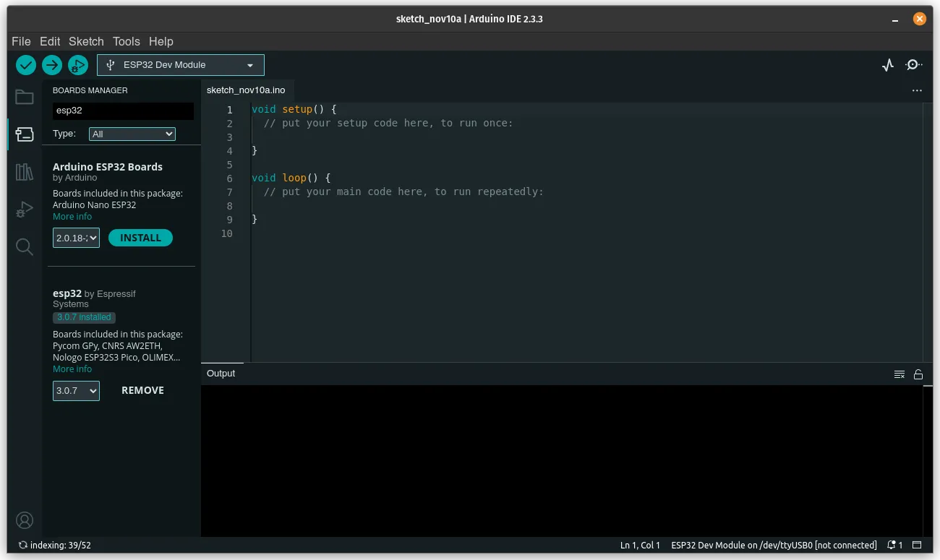Click the esp32 search field in Boards Manager
This screenshot has width=940, height=560.
(121, 111)
